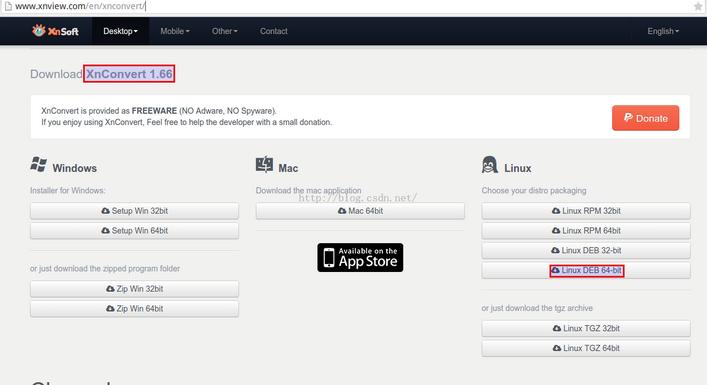Viewport: 707px width, 385px height.
Task: Click the Windows logo icon
Action: tap(39, 165)
